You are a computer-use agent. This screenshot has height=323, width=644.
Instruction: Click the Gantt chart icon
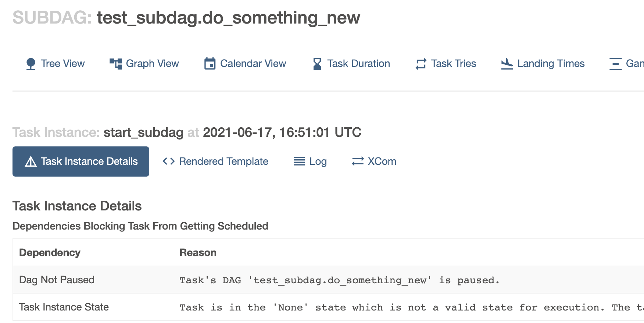tap(615, 63)
